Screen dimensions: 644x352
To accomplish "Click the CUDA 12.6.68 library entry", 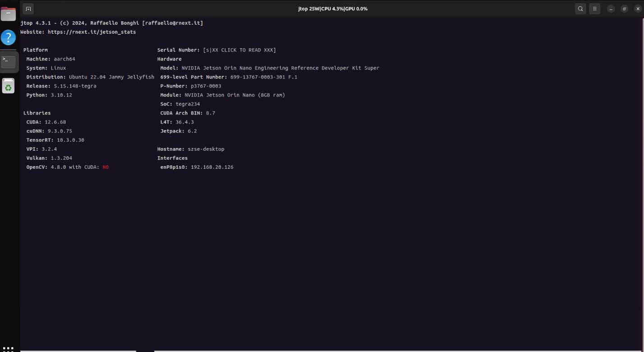I will (x=47, y=121).
